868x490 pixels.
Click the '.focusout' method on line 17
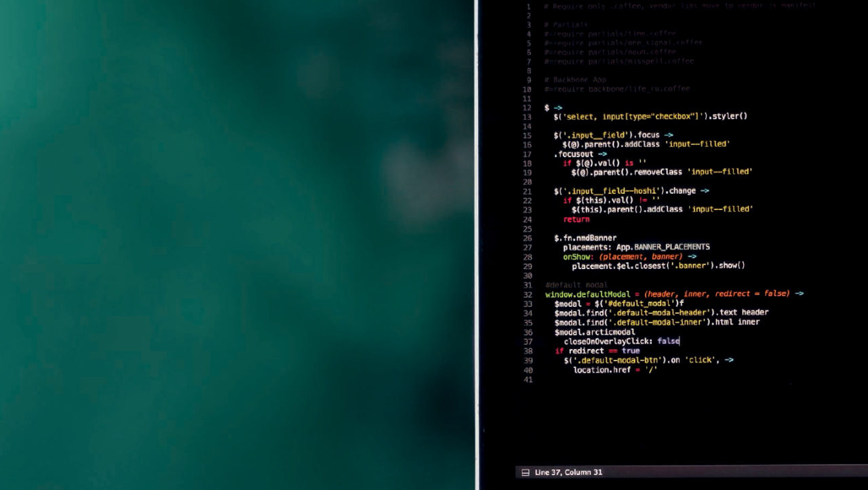573,154
